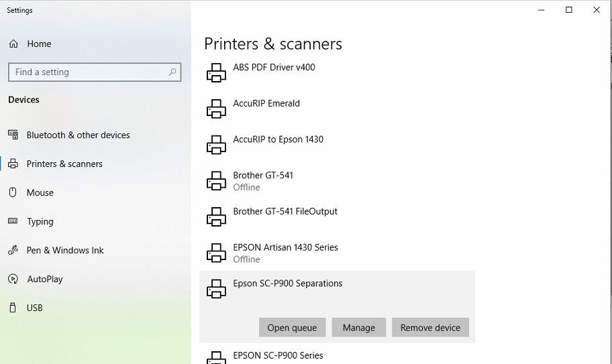The width and height of the screenshot is (612, 364).
Task: Click the Pen & Windows Ink icon
Action: click(x=13, y=250)
